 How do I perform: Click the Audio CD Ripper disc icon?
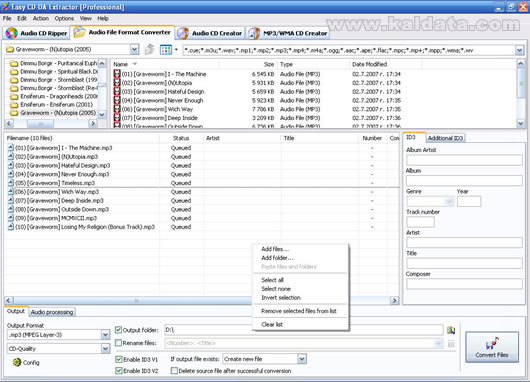pyautogui.click(x=11, y=33)
